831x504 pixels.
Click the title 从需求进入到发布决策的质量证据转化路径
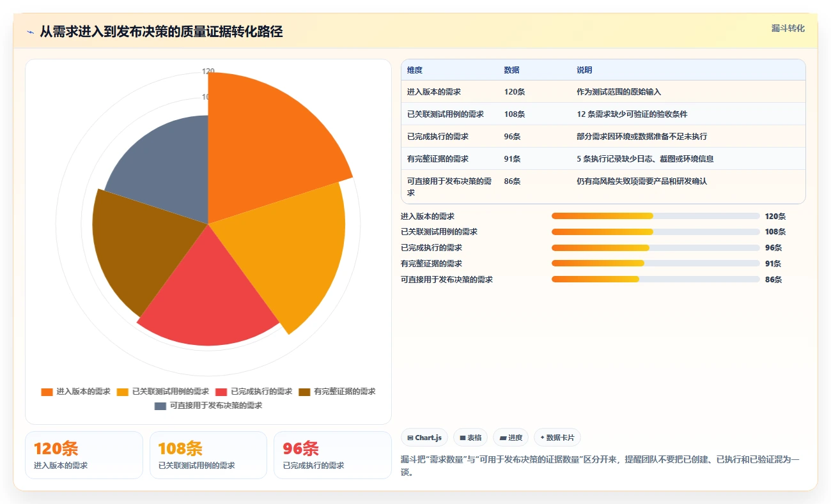click(161, 31)
